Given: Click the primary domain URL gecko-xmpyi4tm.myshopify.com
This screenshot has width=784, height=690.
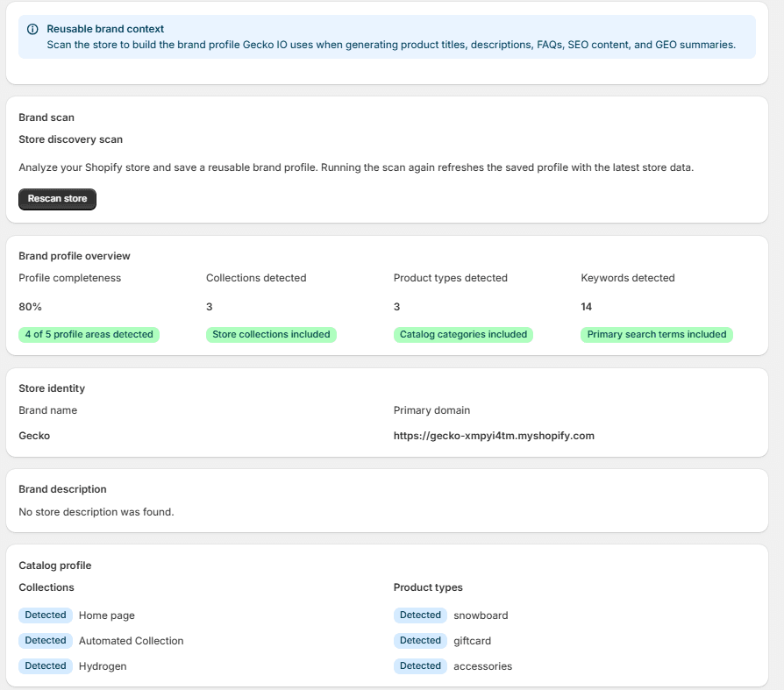Looking at the screenshot, I should (494, 436).
